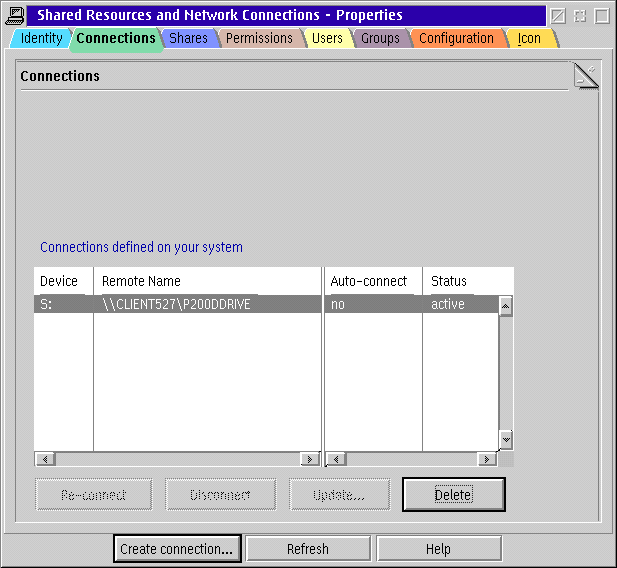
Task: Open the Permissions tab
Action: click(x=259, y=39)
